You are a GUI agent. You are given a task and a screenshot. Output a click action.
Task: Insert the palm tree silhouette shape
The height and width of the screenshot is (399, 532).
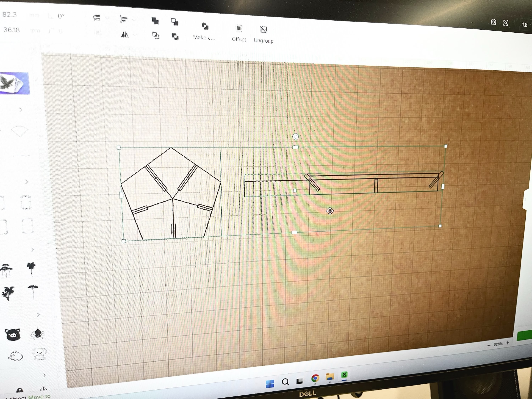pos(31,269)
